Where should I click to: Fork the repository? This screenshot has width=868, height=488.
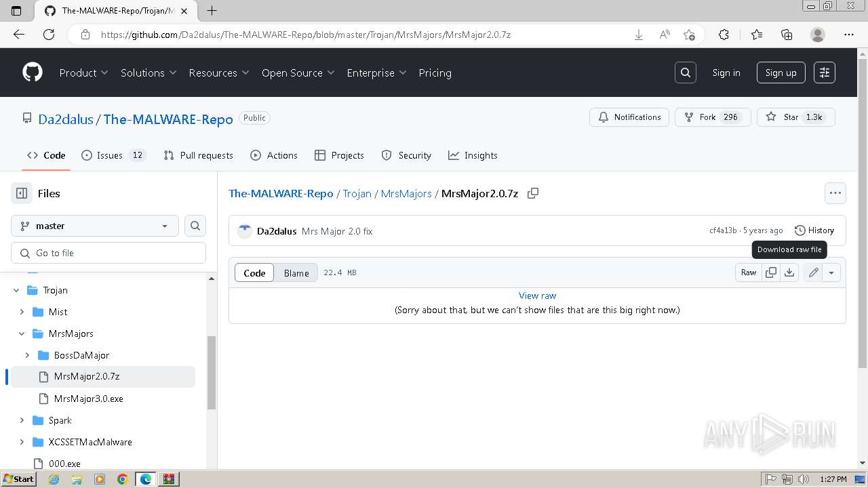click(x=713, y=117)
